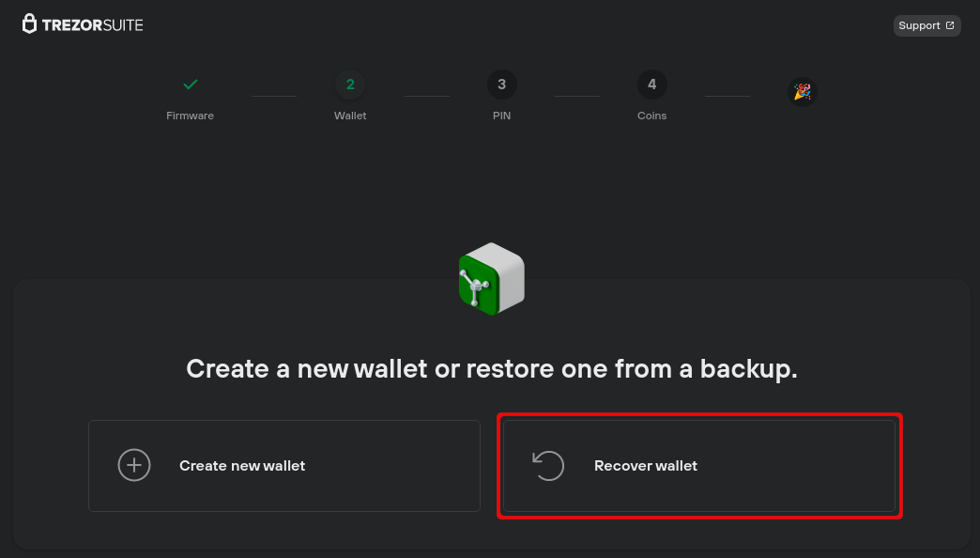This screenshot has height=558, width=980.
Task: Choose Recover wallet option
Action: point(699,466)
